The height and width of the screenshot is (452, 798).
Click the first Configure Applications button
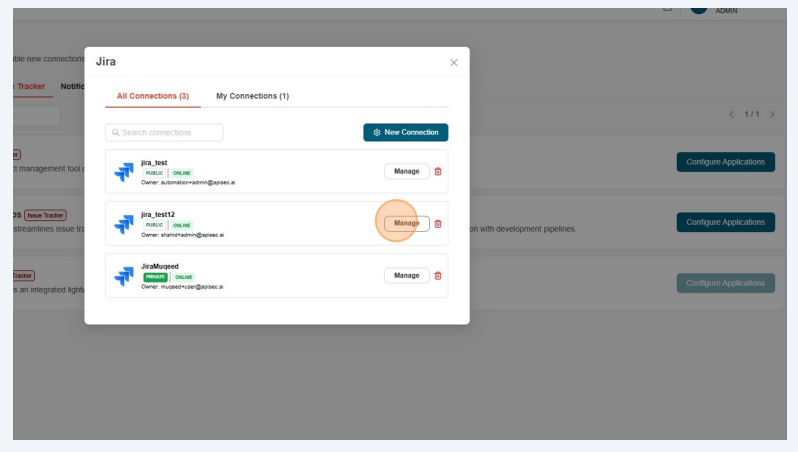725,162
